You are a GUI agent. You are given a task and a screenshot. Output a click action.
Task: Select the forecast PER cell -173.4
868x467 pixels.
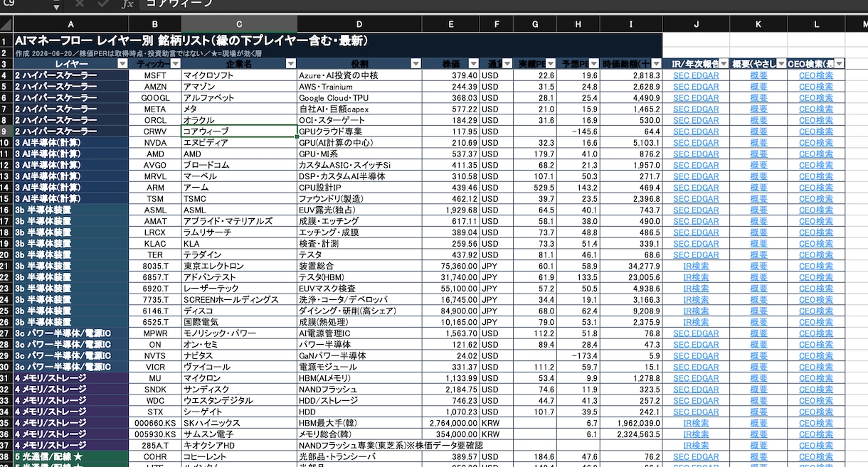click(578, 356)
